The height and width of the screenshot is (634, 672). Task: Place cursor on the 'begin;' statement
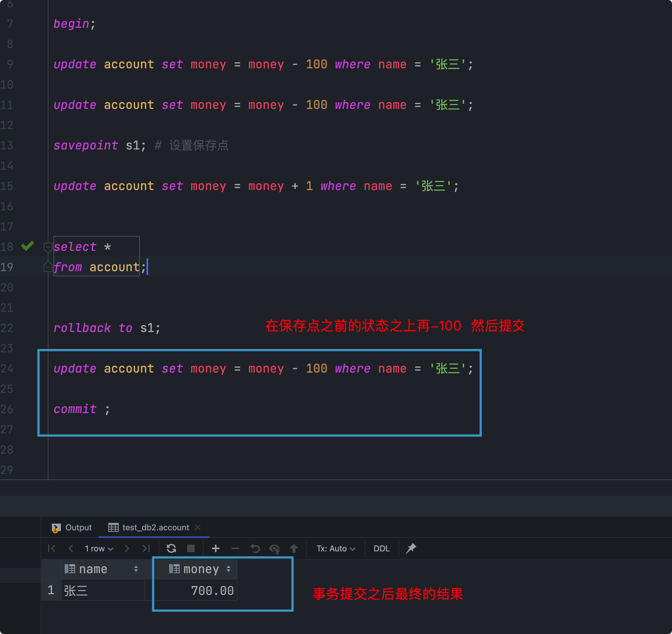coord(74,24)
